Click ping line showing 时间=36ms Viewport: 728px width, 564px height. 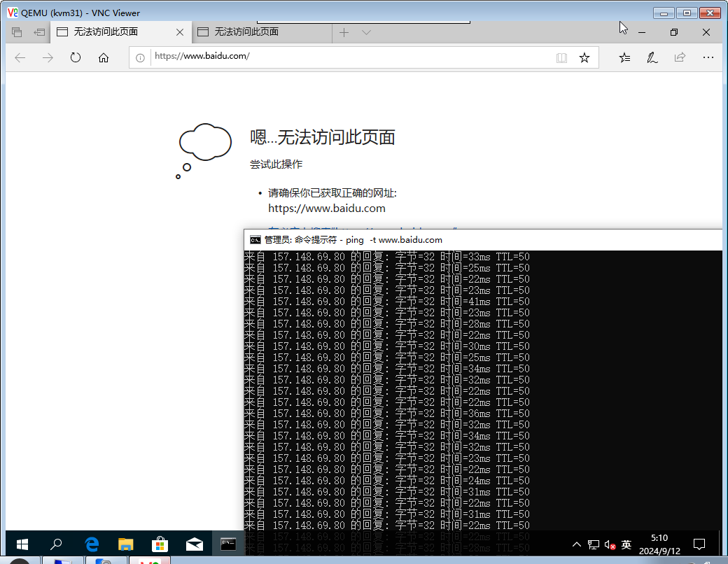386,413
